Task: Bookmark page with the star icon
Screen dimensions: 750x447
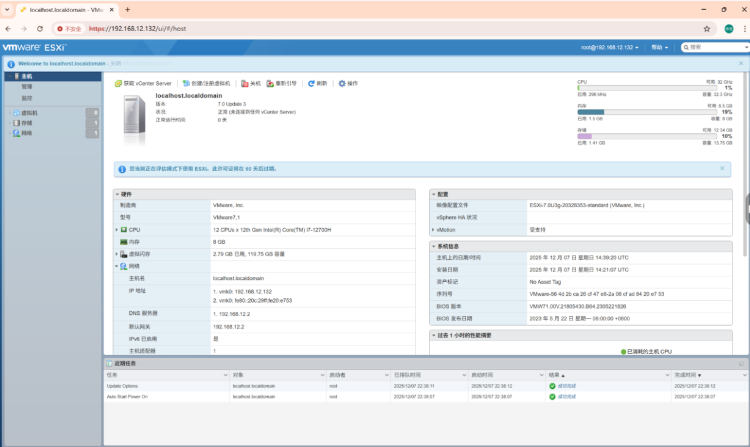Action: pyautogui.click(x=707, y=29)
